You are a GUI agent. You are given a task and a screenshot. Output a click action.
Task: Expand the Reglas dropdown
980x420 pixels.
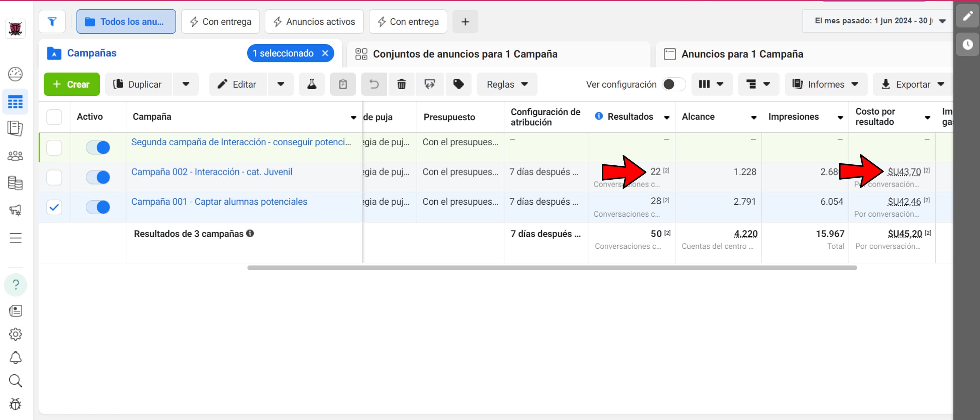pos(507,84)
